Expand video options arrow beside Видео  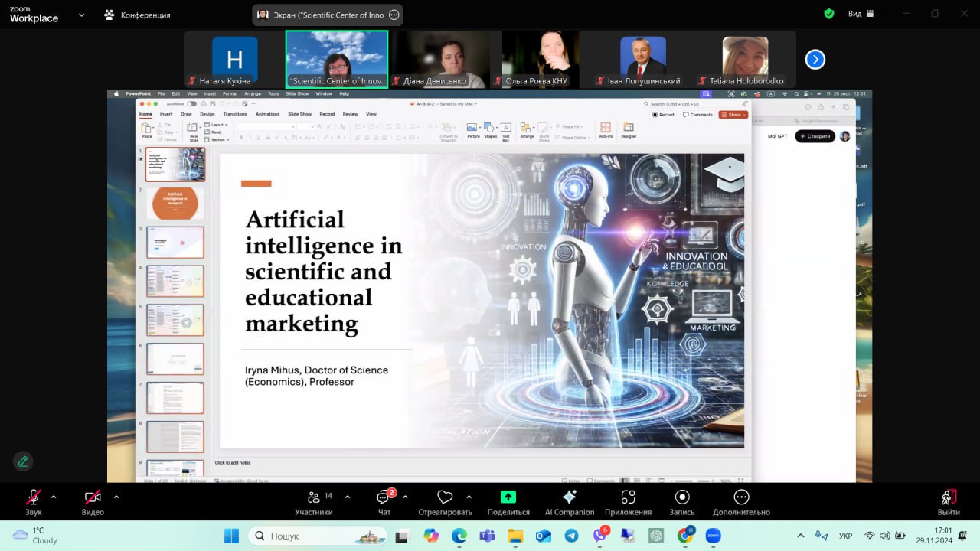pos(116,497)
